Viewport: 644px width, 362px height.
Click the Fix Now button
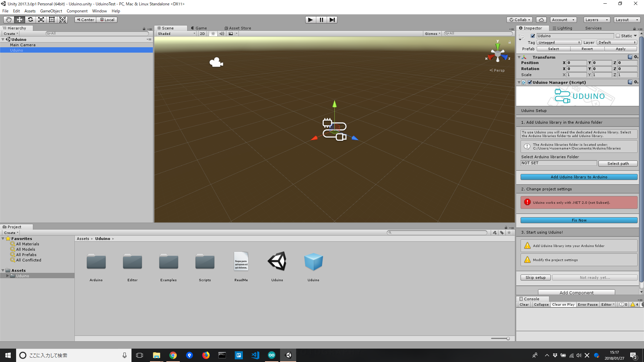coord(579,220)
